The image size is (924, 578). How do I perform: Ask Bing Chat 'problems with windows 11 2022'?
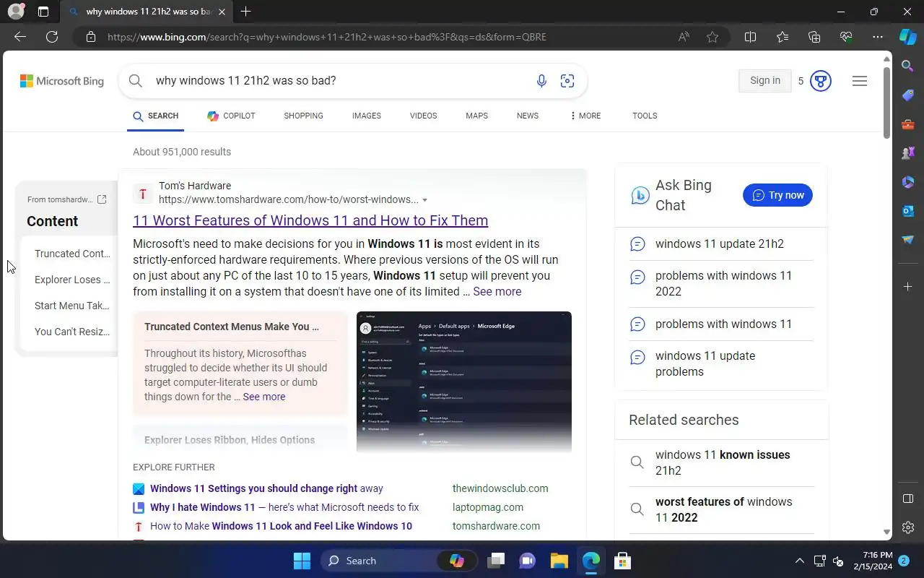tap(723, 283)
